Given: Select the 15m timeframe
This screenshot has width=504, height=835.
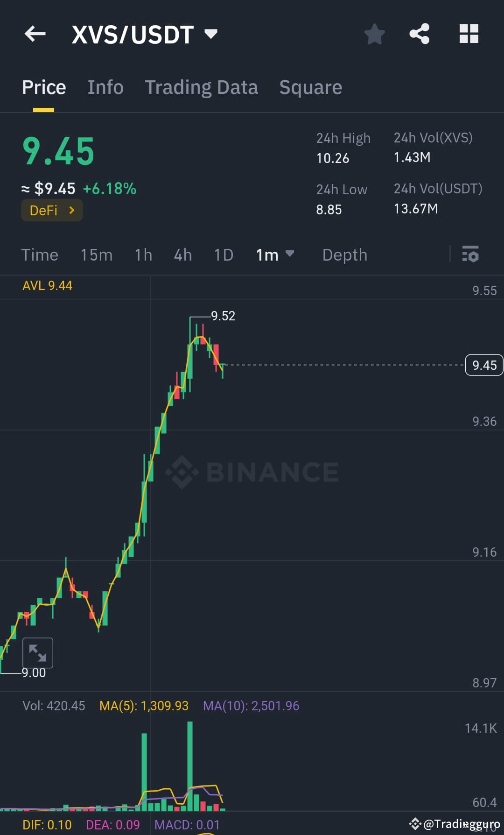Looking at the screenshot, I should (x=96, y=255).
